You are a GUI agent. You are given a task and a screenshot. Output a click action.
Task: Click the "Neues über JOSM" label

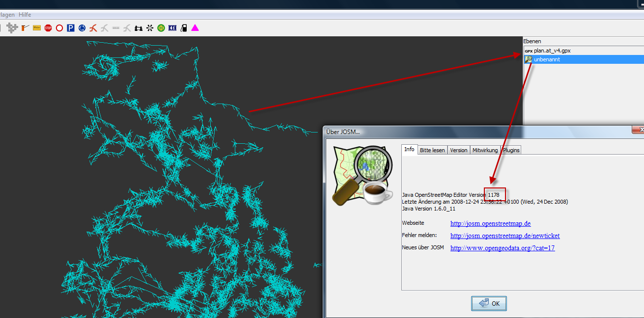pos(423,247)
